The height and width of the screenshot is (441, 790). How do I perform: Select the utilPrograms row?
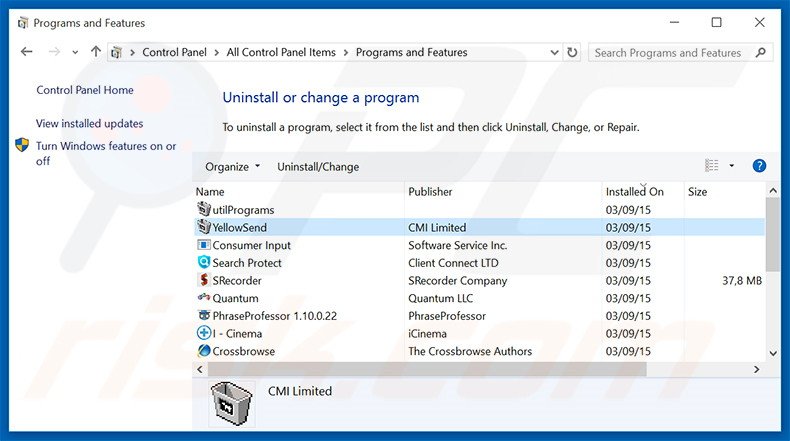[479, 210]
